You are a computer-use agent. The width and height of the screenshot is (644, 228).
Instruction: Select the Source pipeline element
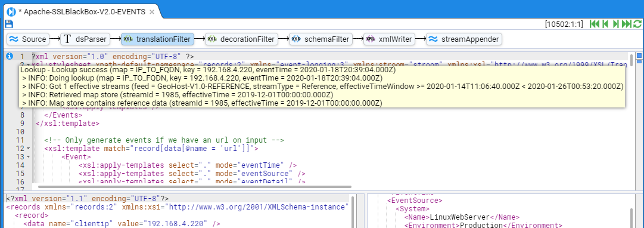click(28, 39)
